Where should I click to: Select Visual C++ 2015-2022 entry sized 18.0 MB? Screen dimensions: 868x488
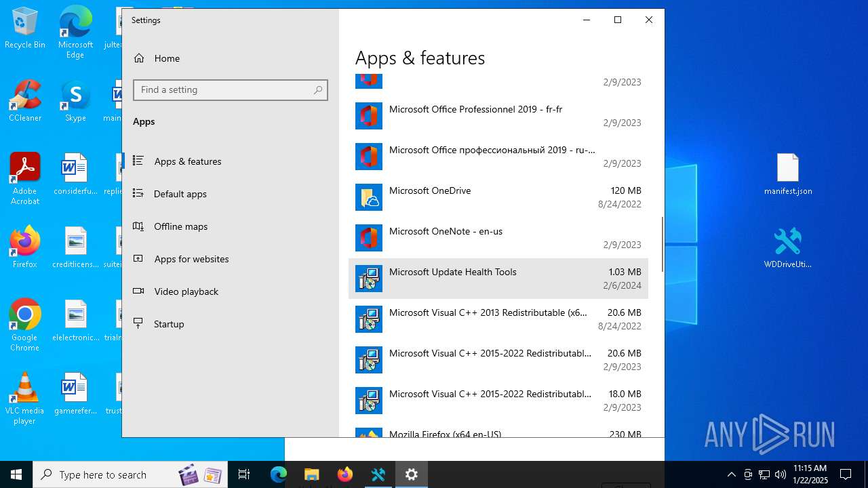(x=498, y=401)
